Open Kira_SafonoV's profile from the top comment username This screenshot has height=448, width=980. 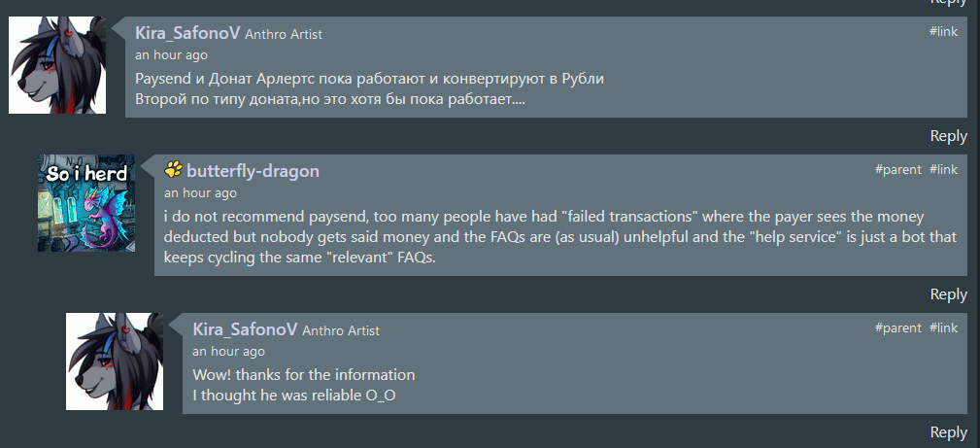[x=187, y=33]
